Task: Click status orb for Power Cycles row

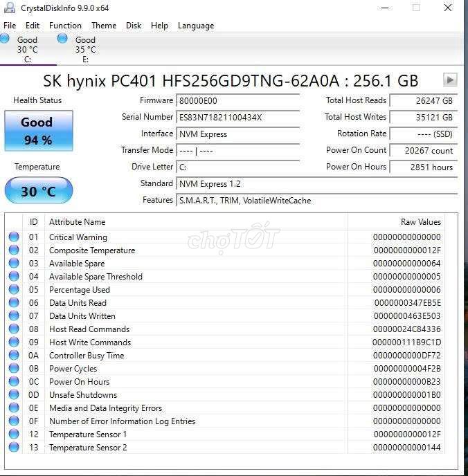Action: 14,368
